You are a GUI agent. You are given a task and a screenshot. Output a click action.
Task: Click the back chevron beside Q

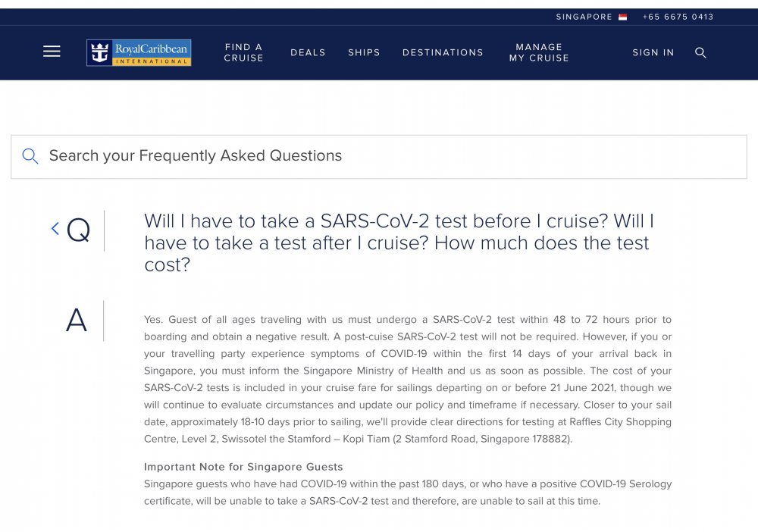(x=55, y=229)
